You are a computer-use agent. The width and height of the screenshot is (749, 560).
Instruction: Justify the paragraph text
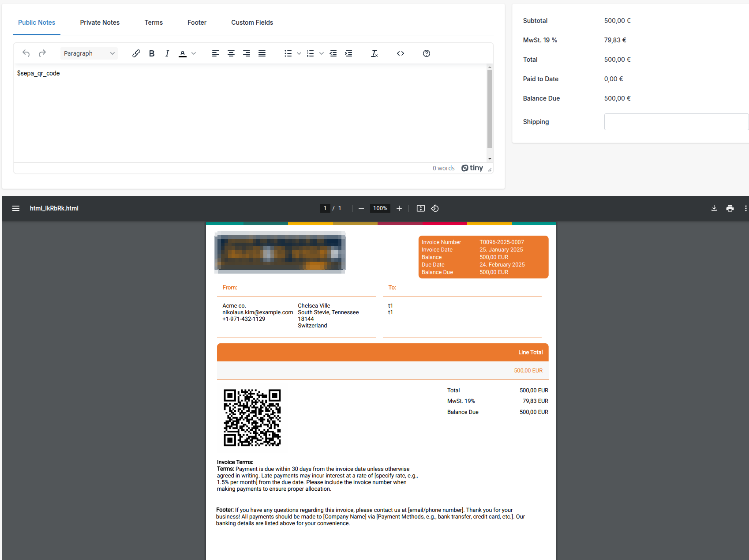coord(262,53)
